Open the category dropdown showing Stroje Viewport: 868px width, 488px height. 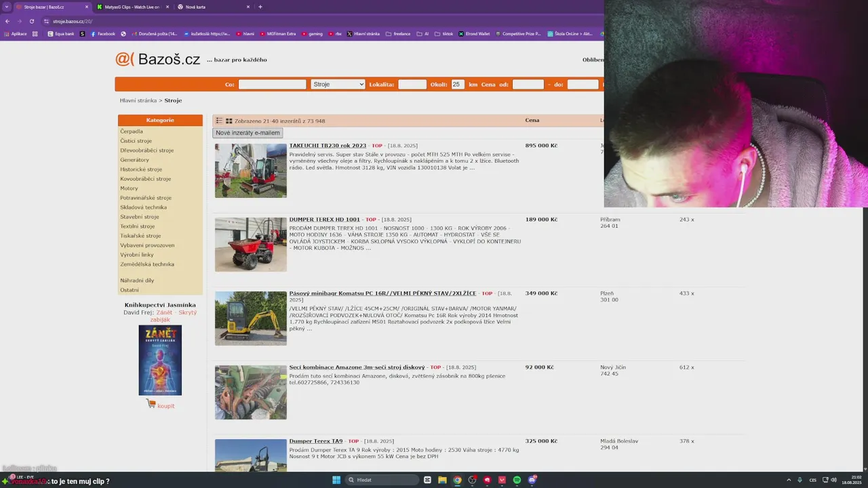pyautogui.click(x=338, y=84)
